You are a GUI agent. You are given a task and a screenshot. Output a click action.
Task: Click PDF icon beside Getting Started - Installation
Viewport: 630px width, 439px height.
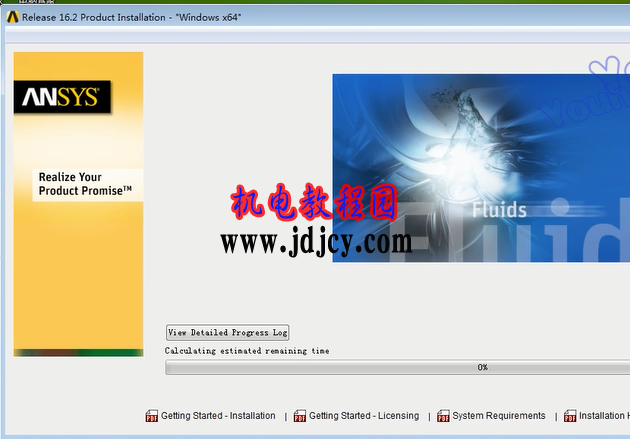pos(151,416)
